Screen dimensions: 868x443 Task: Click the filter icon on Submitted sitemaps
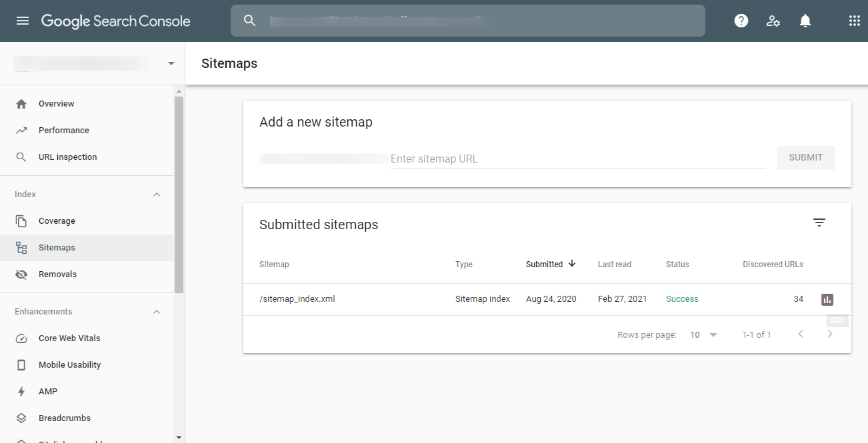coord(819,222)
